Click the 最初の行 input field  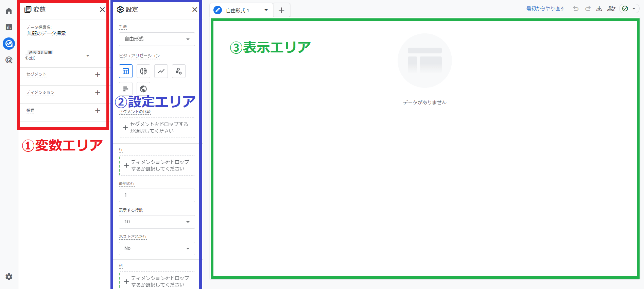pyautogui.click(x=157, y=195)
